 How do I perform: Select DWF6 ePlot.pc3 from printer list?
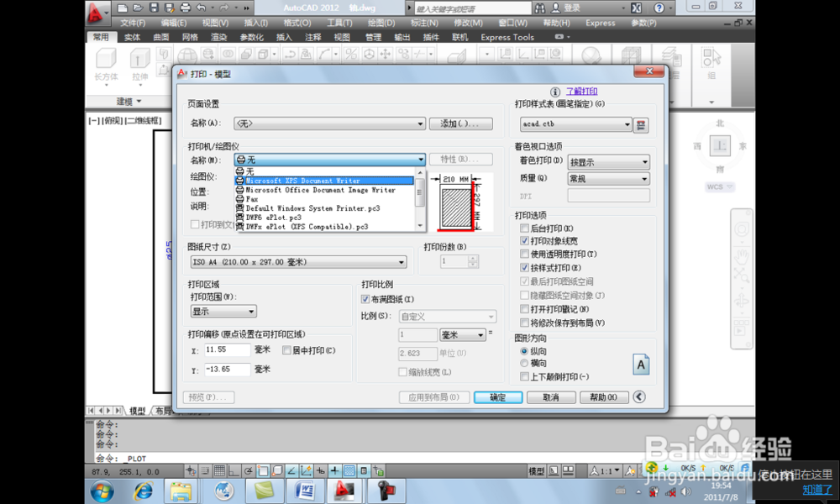(324, 218)
